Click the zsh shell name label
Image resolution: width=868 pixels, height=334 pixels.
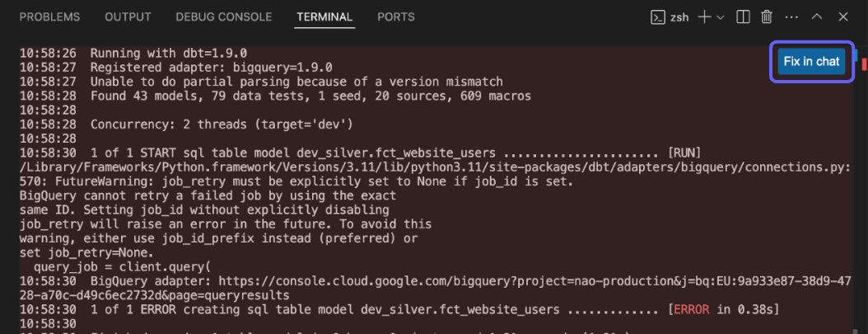coord(679,17)
